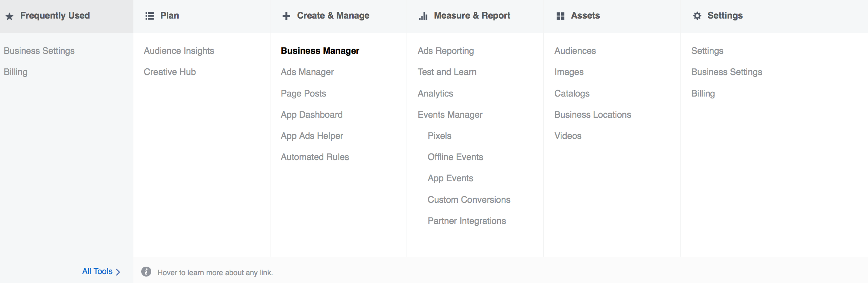Click the info icon in the footer
868x283 pixels.
pos(146,272)
